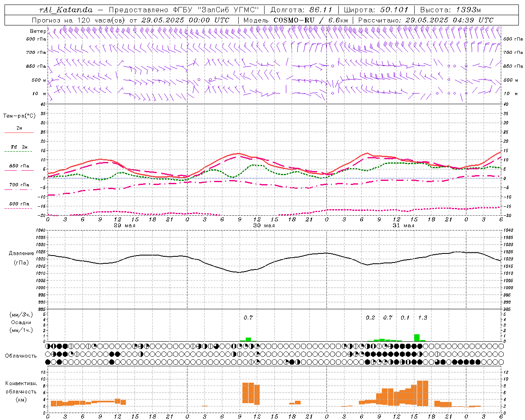The image size is (525, 420).
Task: Click the tallest green precipitation bar
Action: [x=417, y=338]
